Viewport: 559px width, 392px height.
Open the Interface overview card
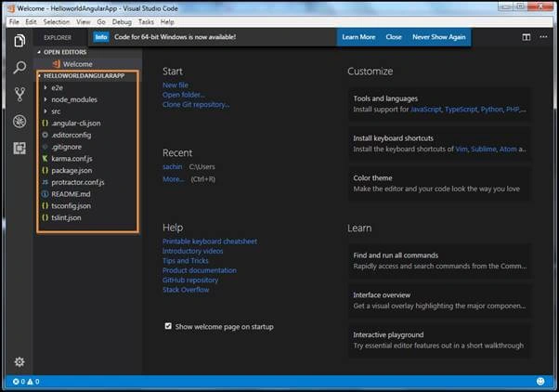click(x=439, y=300)
